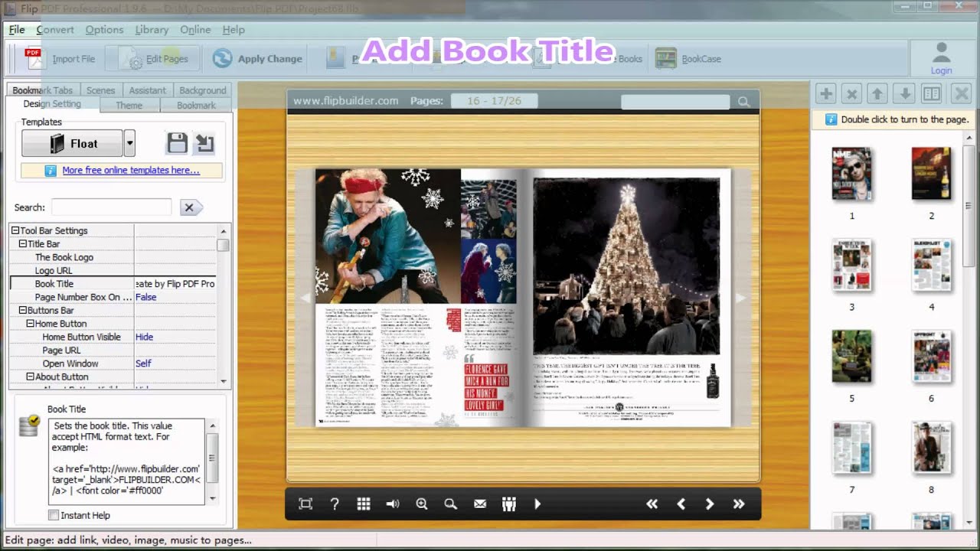The image size is (980, 551).
Task: Click the load template icon beside floppy
Action: (204, 143)
